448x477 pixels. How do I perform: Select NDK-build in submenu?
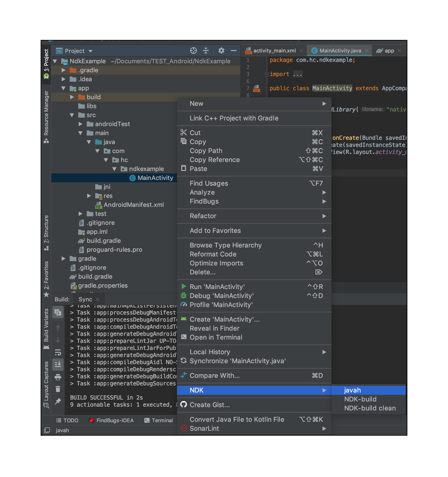coord(368,399)
